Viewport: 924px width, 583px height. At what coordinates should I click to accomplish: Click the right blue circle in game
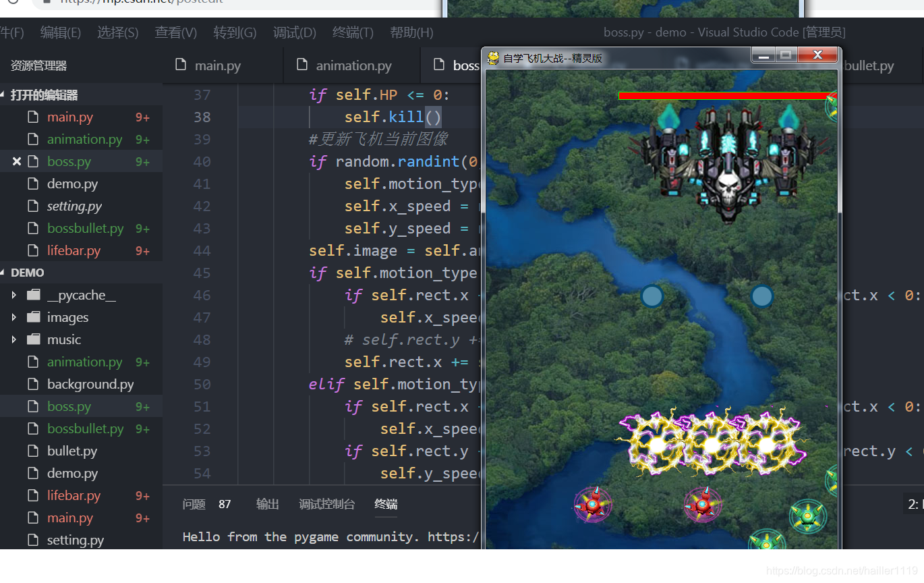click(761, 296)
